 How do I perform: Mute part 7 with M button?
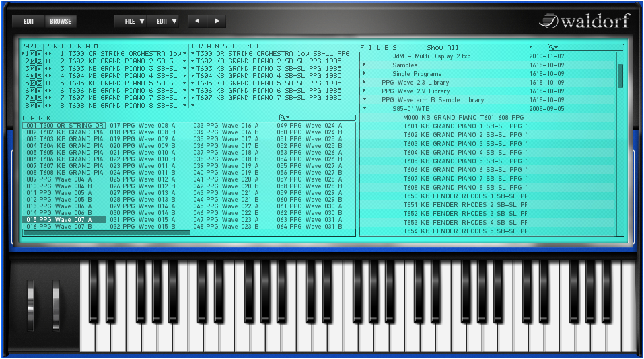tap(33, 98)
